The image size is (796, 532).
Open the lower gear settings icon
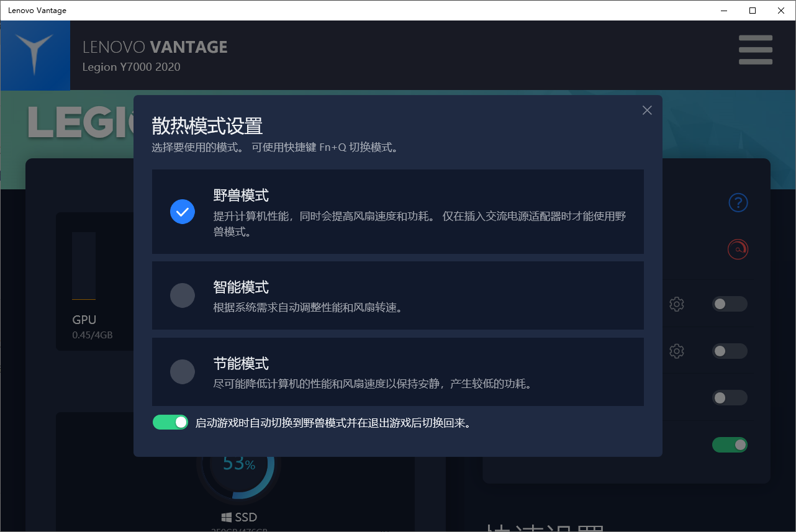[x=677, y=351]
